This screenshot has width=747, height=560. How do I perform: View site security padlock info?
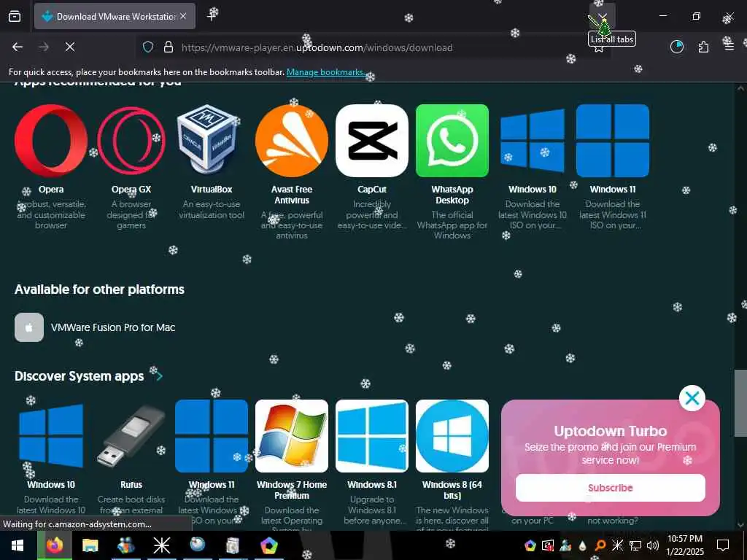click(169, 47)
